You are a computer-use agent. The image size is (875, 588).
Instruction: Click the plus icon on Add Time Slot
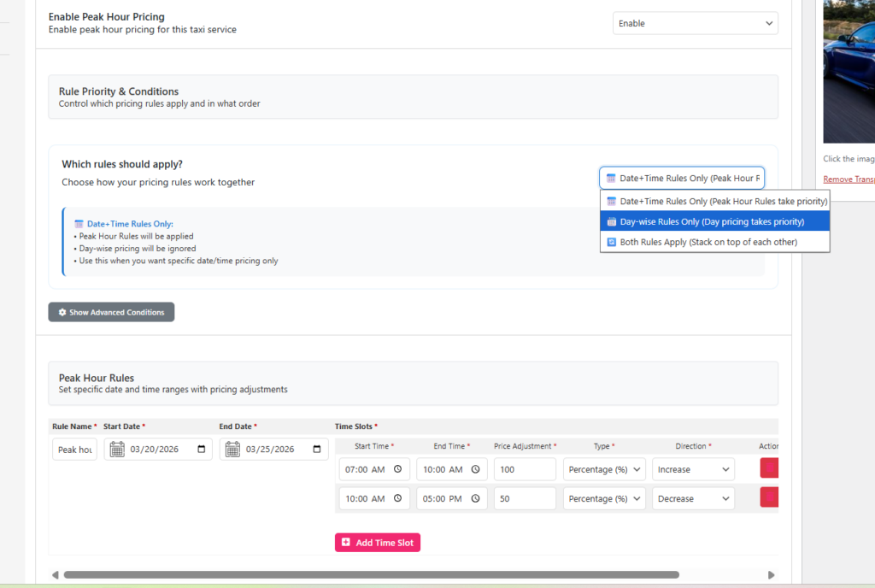346,542
